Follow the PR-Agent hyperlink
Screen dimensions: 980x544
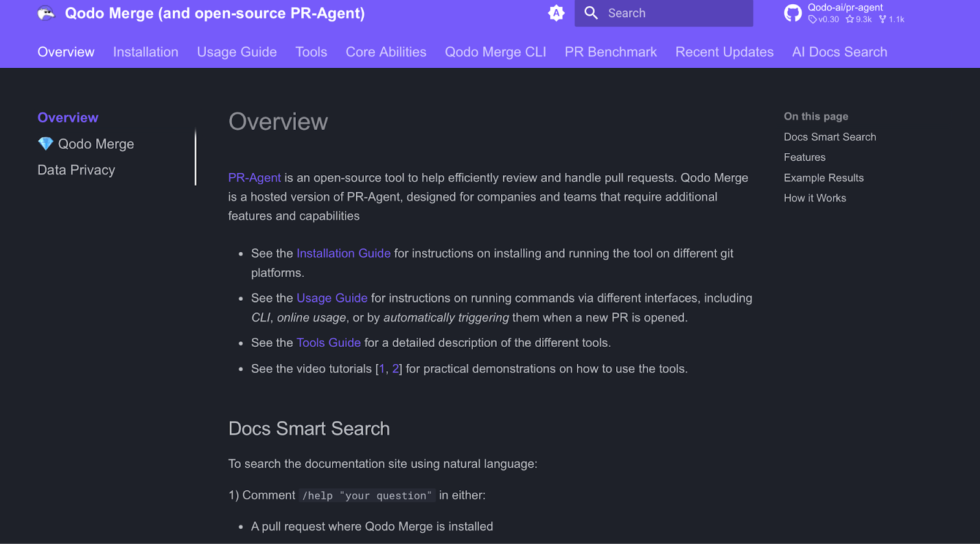click(x=254, y=178)
